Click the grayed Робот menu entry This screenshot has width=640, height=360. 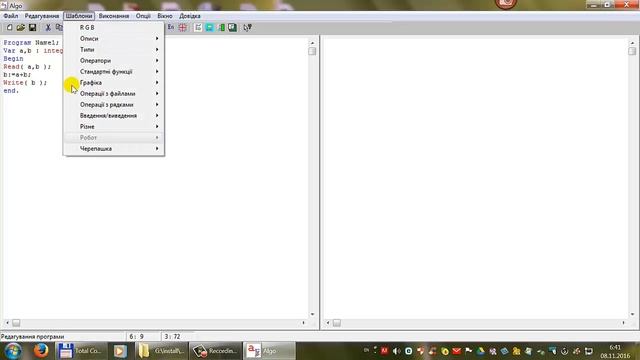point(114,138)
